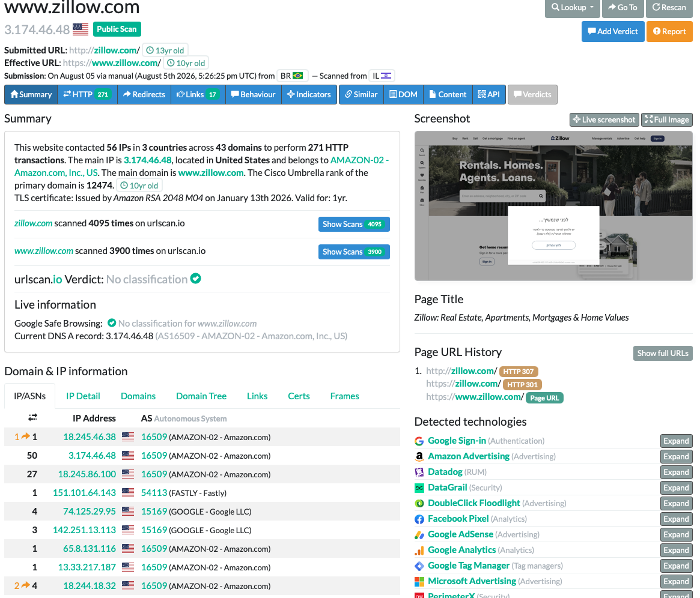Viewport: 700px width, 598px height.
Task: Open the Frames sub-tab
Action: pos(345,396)
